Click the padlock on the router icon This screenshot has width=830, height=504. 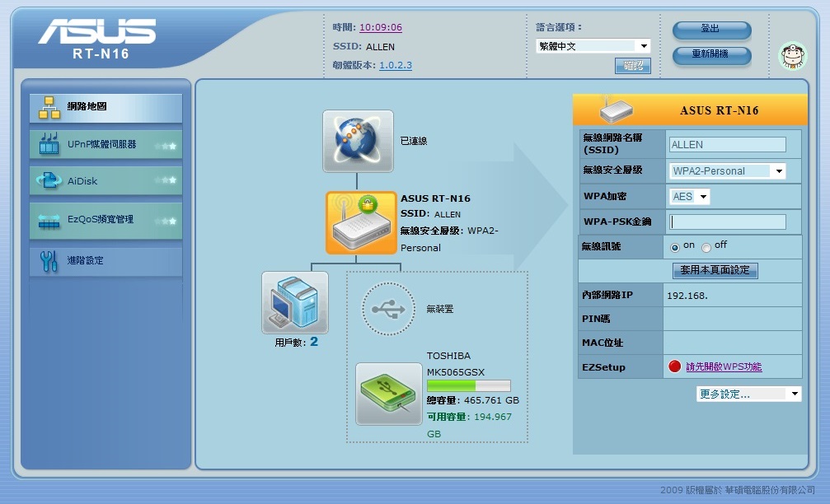(368, 204)
